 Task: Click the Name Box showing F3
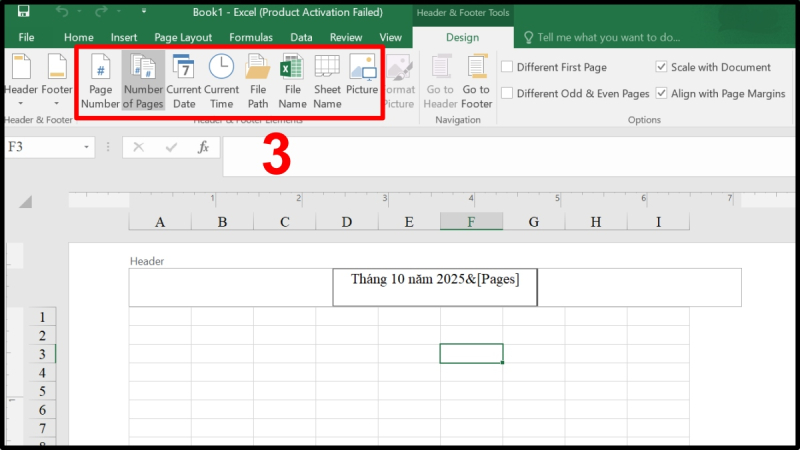click(x=41, y=147)
